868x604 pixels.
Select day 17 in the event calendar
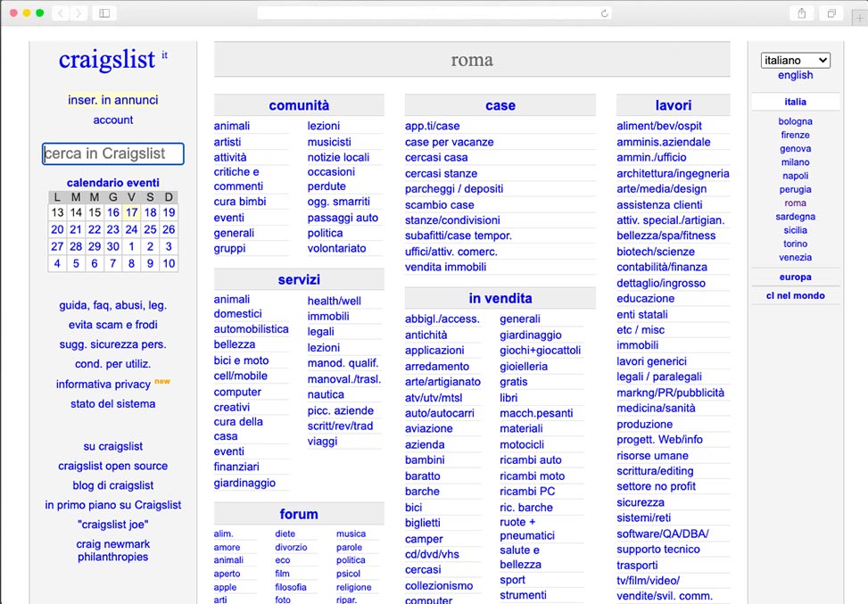click(x=131, y=212)
